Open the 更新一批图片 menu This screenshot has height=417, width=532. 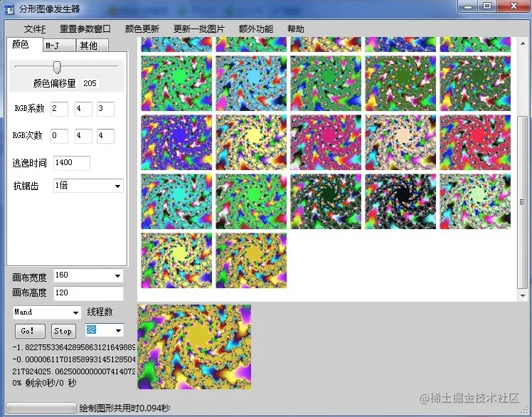coord(199,29)
